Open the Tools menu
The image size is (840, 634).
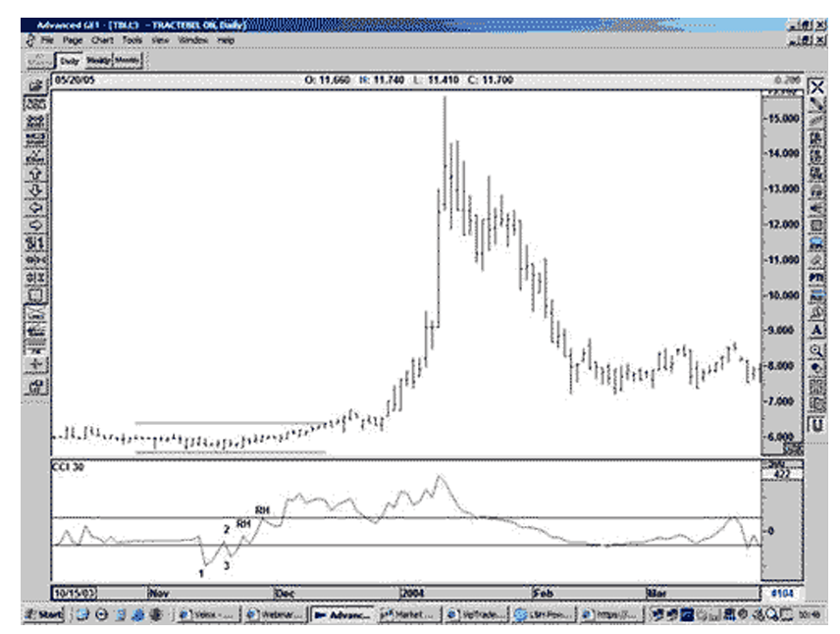coord(131,40)
